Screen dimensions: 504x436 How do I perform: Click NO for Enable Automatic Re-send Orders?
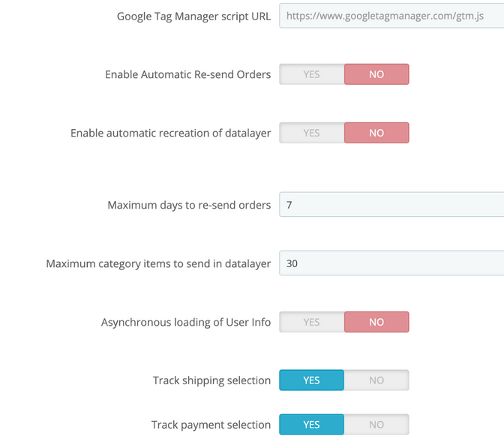pos(376,74)
